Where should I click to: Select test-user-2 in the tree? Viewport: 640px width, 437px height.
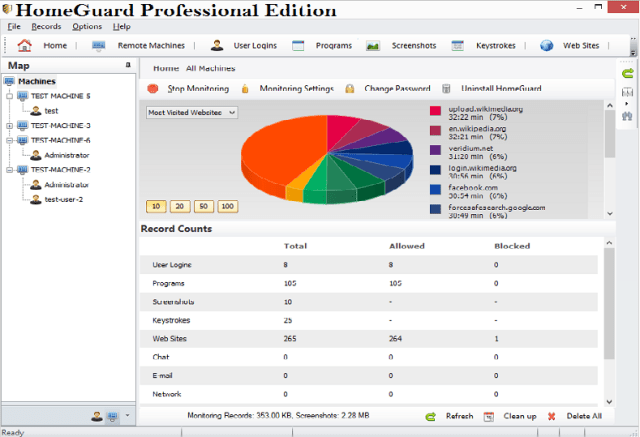click(x=64, y=200)
